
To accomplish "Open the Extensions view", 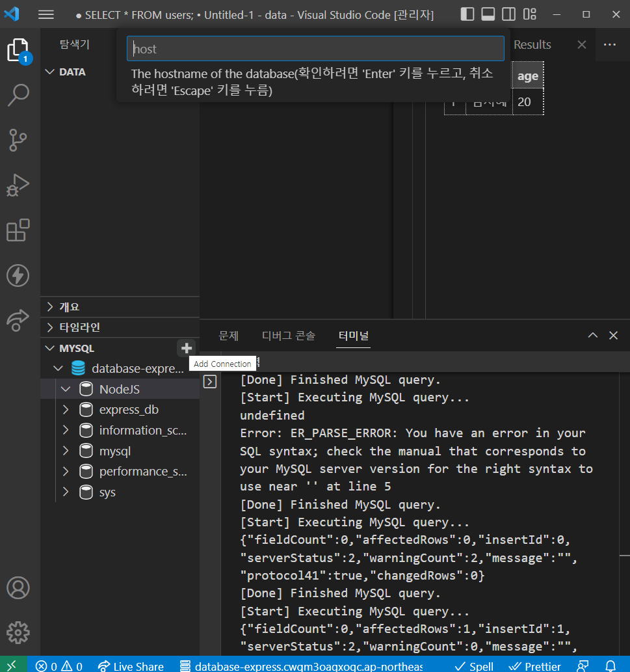I will [18, 230].
